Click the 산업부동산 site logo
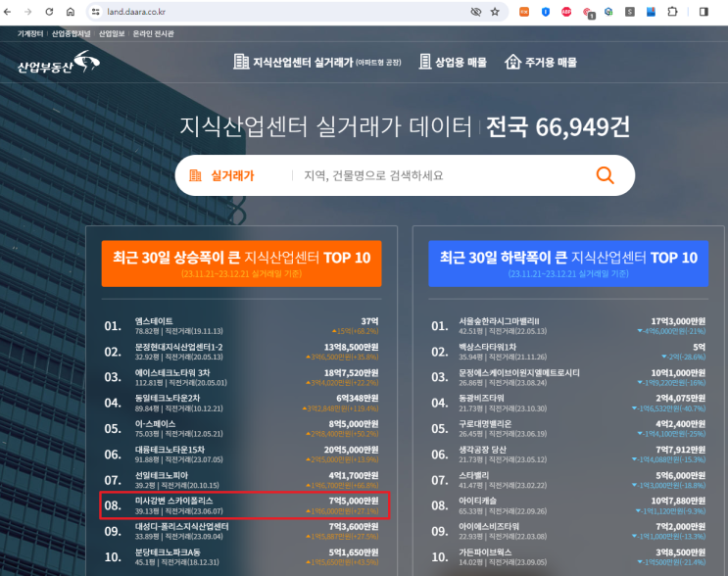Viewport: 728px width, 576px height. coord(59,62)
